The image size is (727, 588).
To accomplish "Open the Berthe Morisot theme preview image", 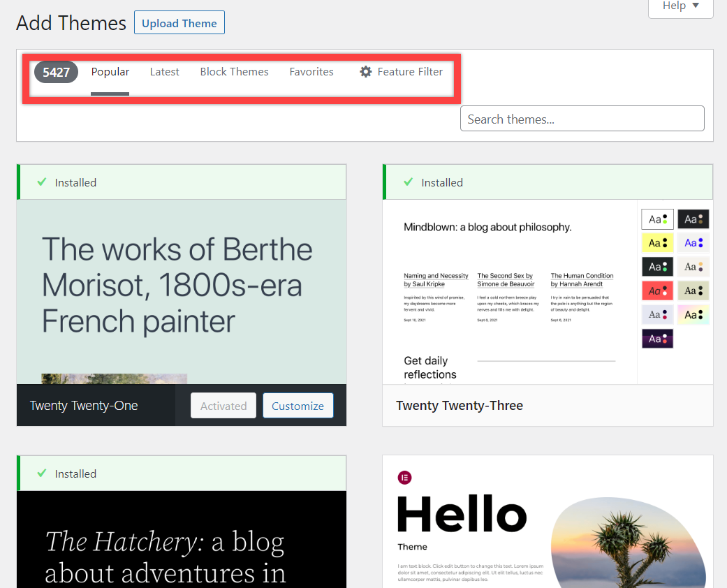I will coord(182,292).
